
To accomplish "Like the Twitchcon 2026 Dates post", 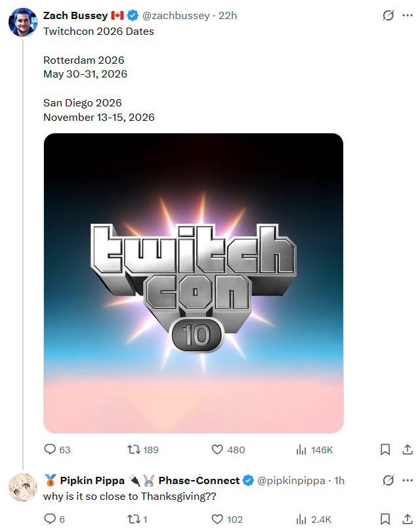I will coord(218,450).
